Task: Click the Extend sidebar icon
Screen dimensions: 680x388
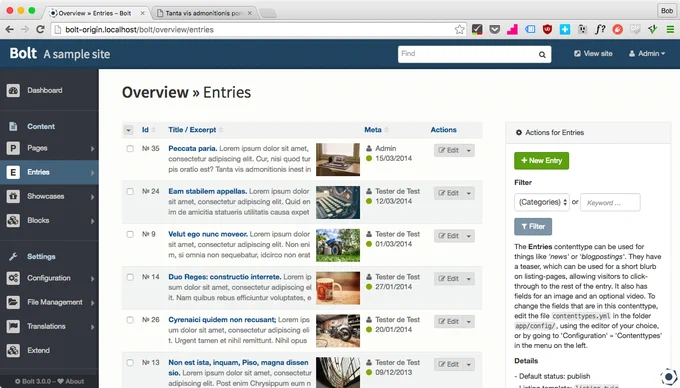Action: point(13,350)
